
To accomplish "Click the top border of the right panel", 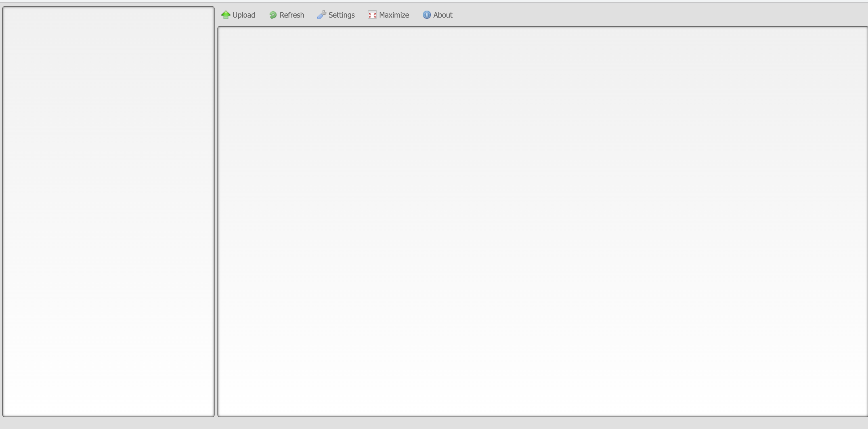I will (x=542, y=27).
